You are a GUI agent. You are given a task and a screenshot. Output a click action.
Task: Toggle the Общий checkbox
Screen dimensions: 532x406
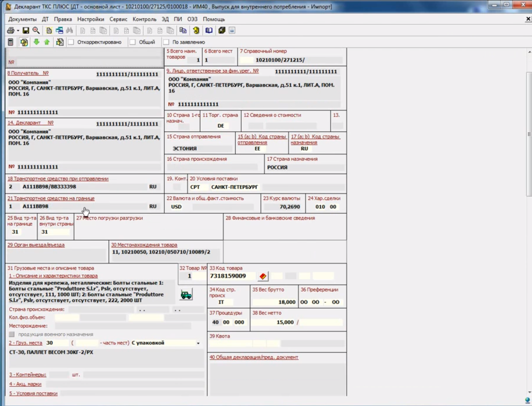(133, 42)
